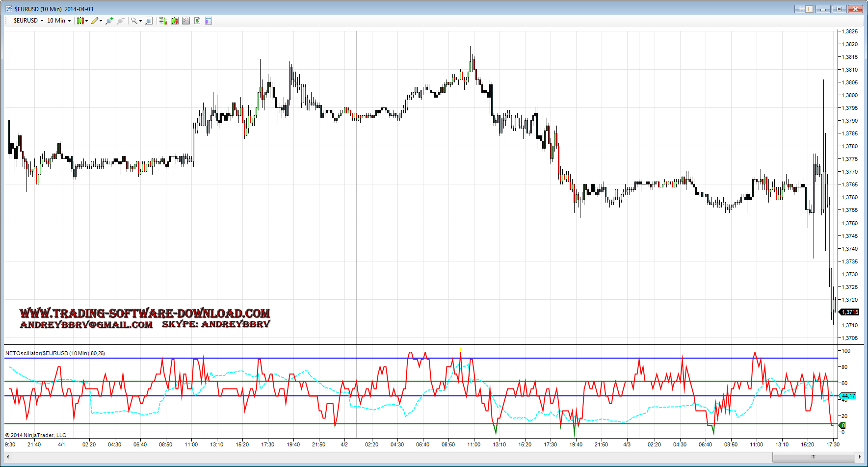Choose the arrow cursor pointer tool
Image resolution: width=868 pixels, height=467 pixels.
[134, 21]
